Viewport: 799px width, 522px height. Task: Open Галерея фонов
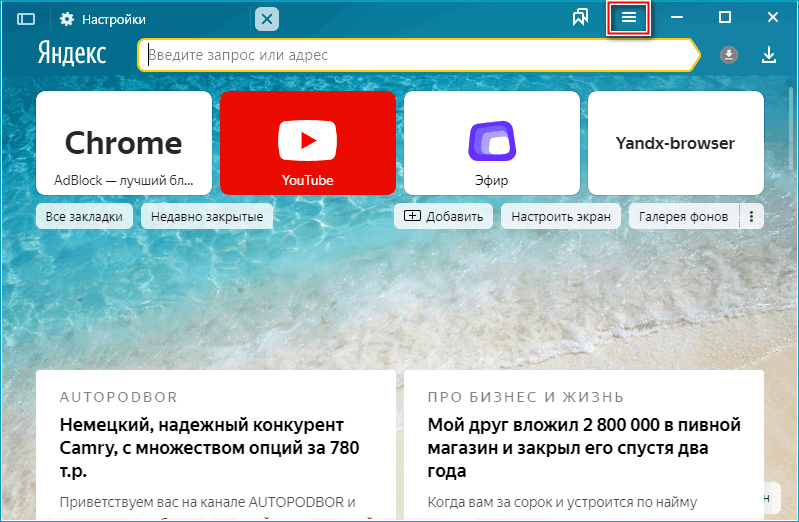click(683, 216)
